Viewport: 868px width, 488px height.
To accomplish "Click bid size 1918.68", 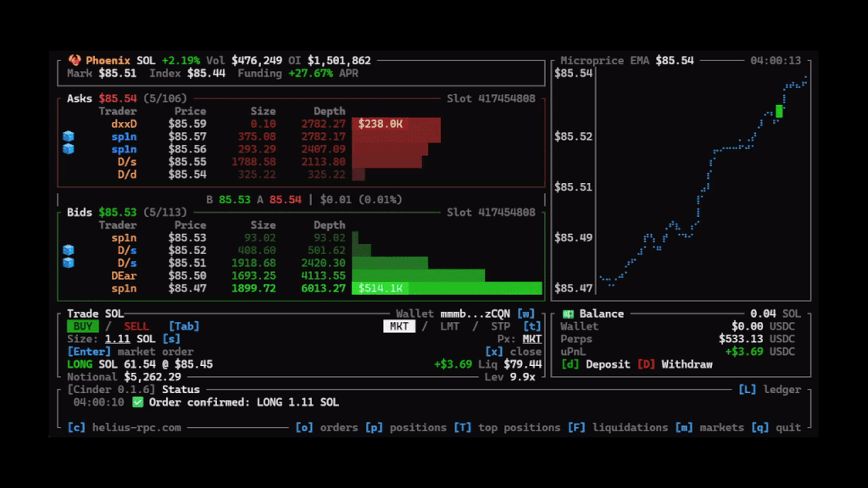I will [x=253, y=263].
